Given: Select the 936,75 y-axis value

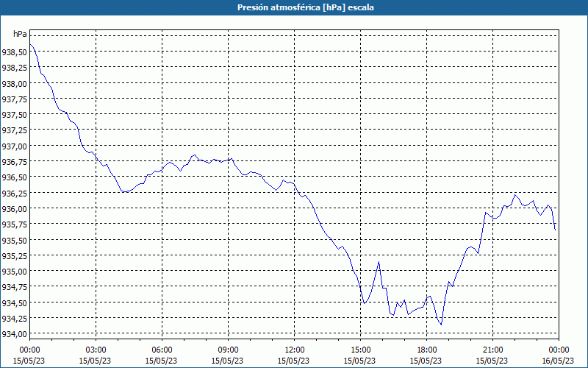Looking at the screenshot, I should (x=14, y=161).
